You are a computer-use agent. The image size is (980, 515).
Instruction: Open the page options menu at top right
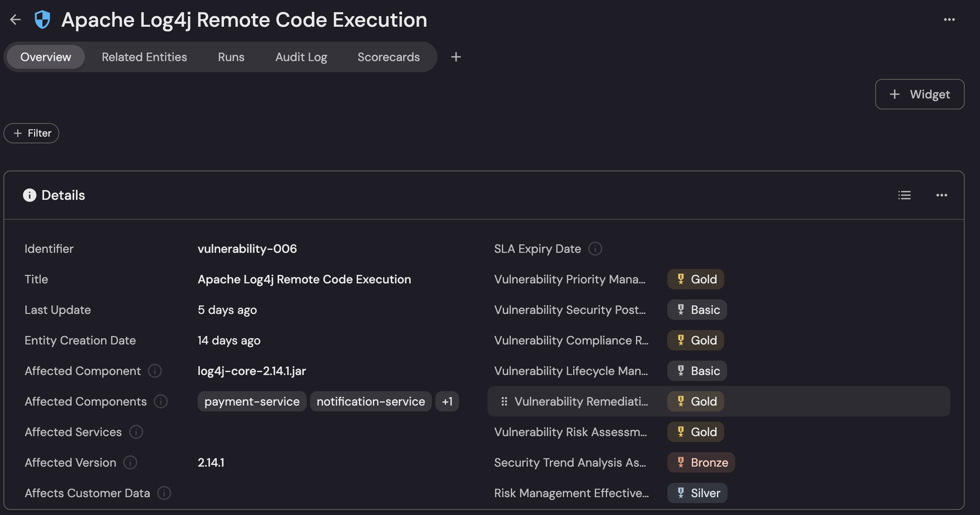pyautogui.click(x=949, y=20)
